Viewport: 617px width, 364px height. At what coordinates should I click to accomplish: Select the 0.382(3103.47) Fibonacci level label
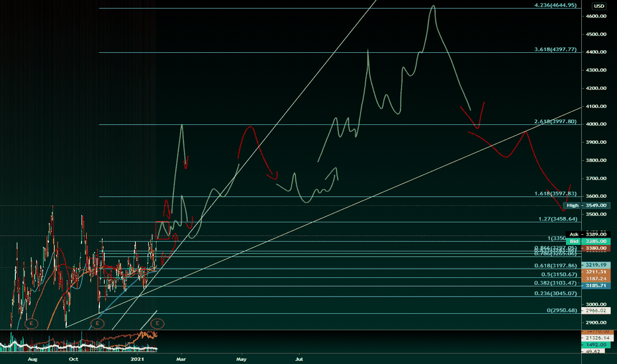click(x=555, y=283)
